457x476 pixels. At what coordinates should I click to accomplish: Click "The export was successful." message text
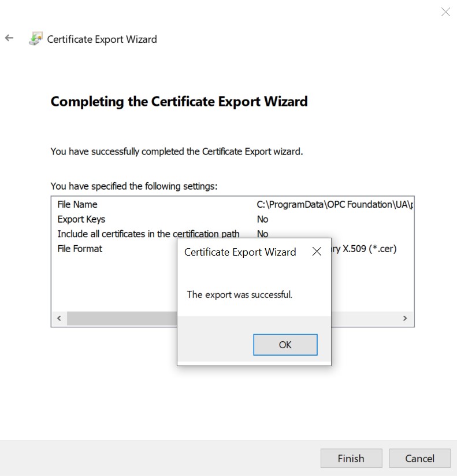pos(240,294)
